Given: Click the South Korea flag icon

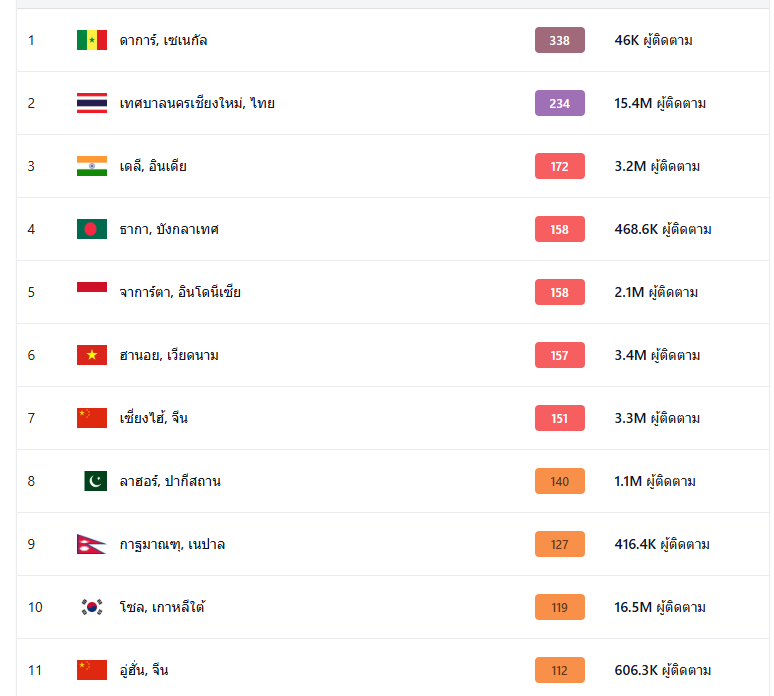Looking at the screenshot, I should [x=91, y=607].
